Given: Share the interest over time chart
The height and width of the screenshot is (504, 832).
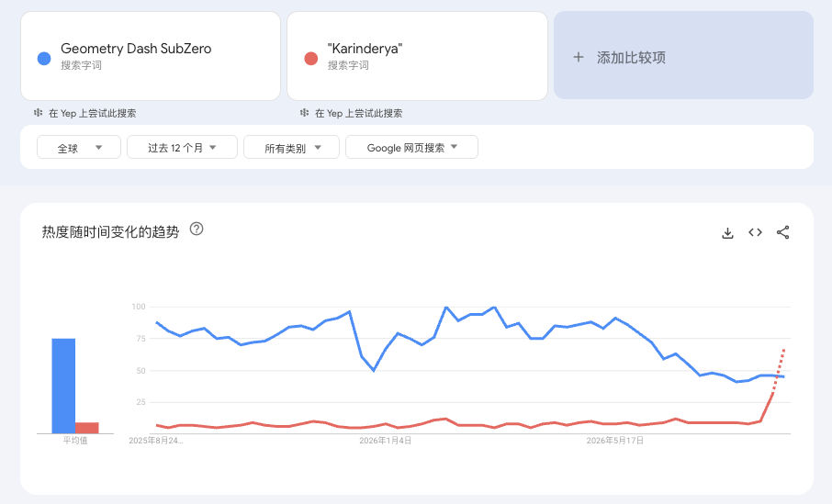Looking at the screenshot, I should (x=782, y=232).
